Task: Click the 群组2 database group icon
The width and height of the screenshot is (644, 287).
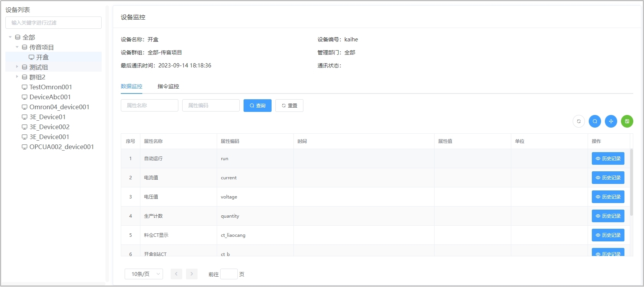Action: 25,77
